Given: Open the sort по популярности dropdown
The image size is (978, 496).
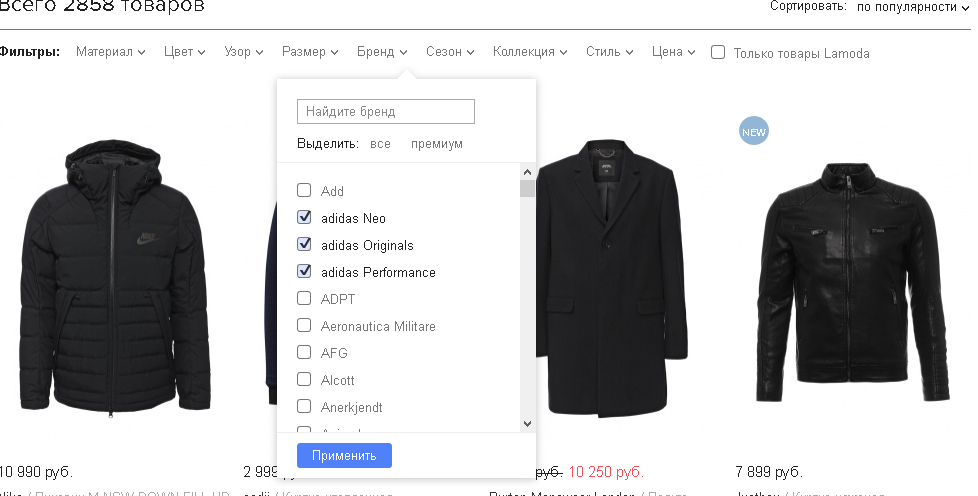Looking at the screenshot, I should [x=913, y=7].
